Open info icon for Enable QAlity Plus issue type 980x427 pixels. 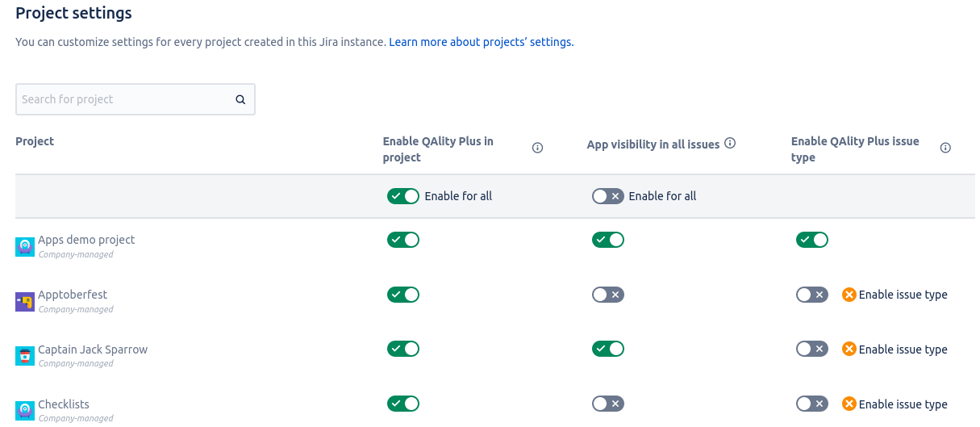click(945, 148)
